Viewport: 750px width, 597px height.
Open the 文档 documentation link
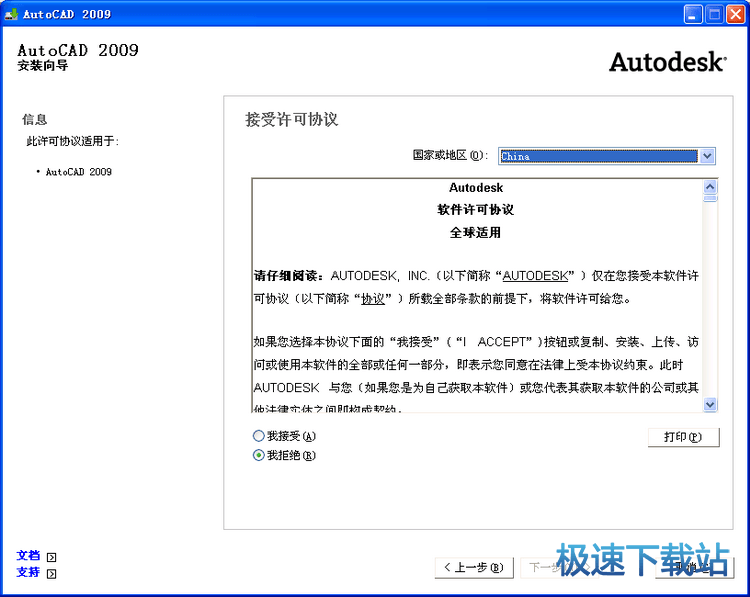tap(28, 555)
